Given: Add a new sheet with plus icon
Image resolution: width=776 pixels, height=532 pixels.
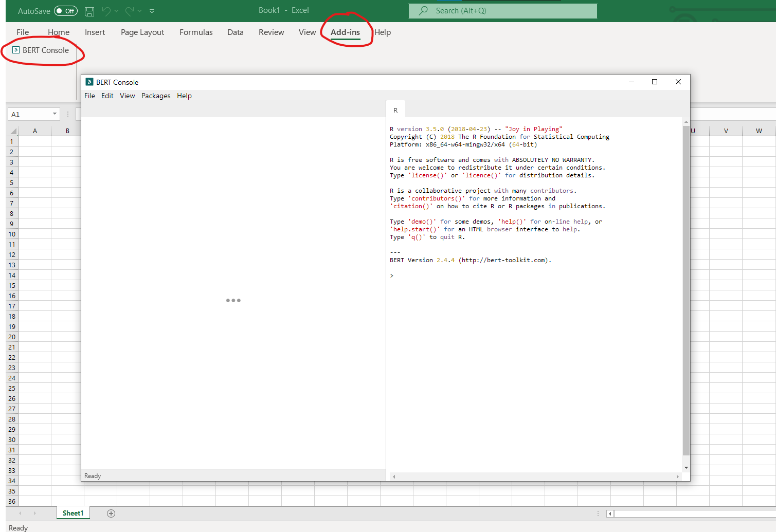Looking at the screenshot, I should (111, 513).
